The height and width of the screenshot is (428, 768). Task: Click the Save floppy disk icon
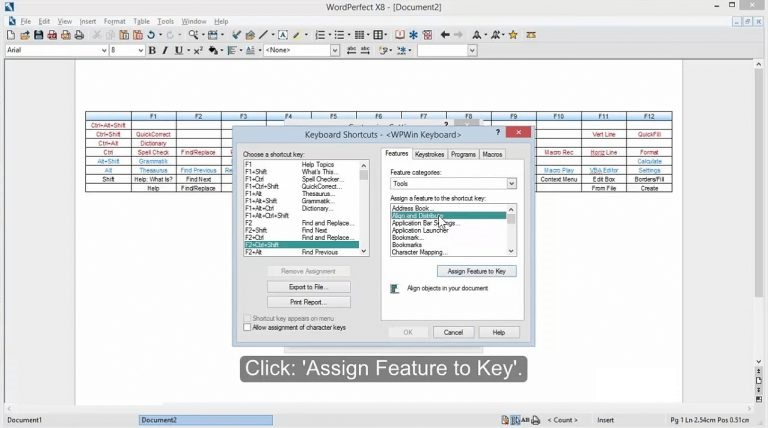tap(39, 35)
